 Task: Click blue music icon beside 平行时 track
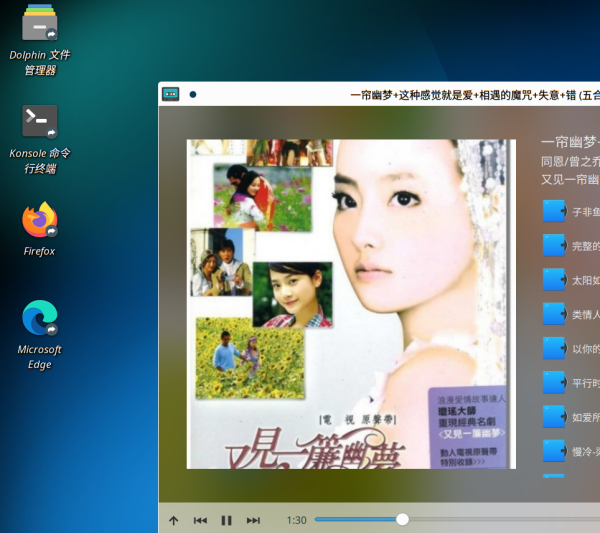point(554,382)
